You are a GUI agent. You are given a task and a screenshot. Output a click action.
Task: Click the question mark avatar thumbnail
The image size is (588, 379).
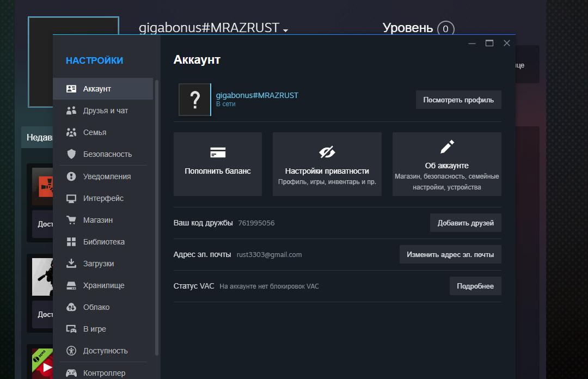coord(194,100)
